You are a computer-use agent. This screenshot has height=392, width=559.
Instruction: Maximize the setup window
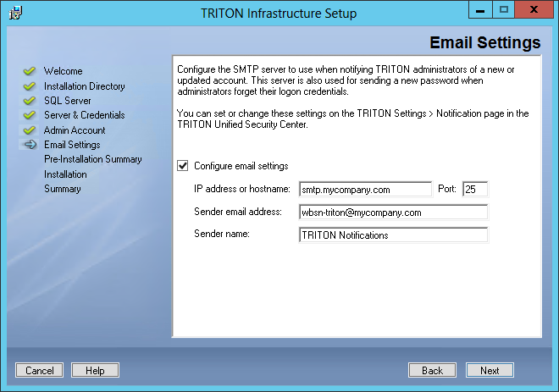[x=503, y=10]
